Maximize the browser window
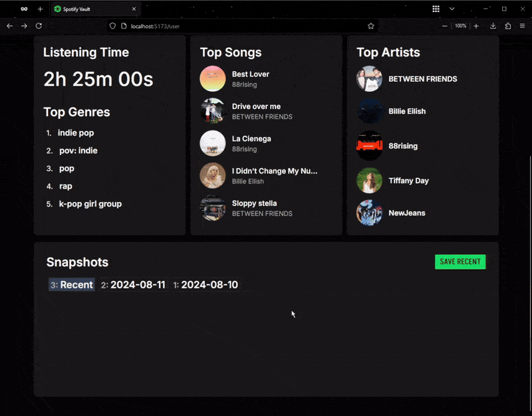Screen dimensions: 532x416 504,9
